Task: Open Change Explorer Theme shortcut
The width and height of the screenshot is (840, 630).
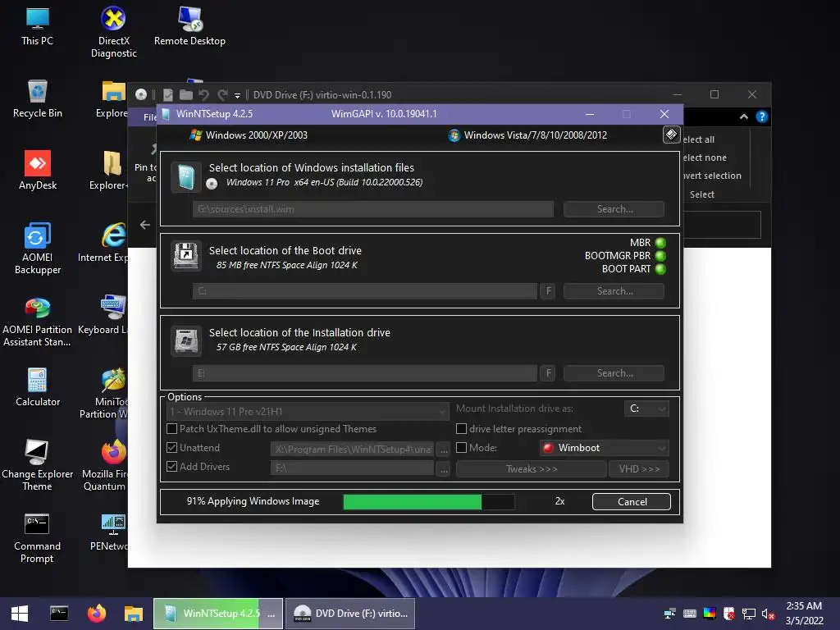Action: [38, 465]
